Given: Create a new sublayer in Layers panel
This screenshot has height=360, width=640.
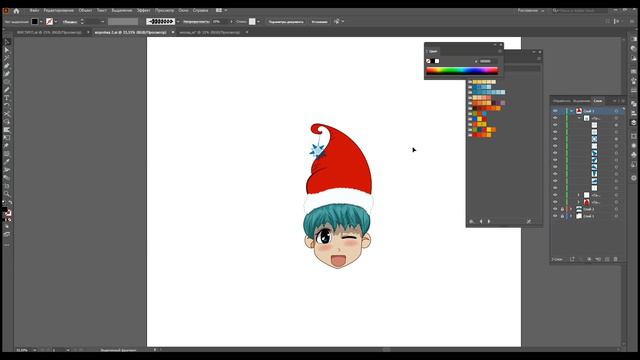Looking at the screenshot, I should click(598, 259).
